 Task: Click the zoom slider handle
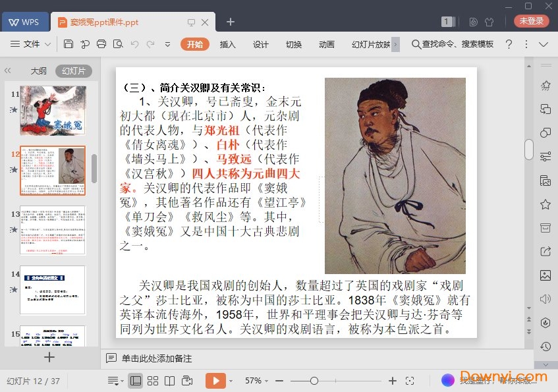pos(314,381)
